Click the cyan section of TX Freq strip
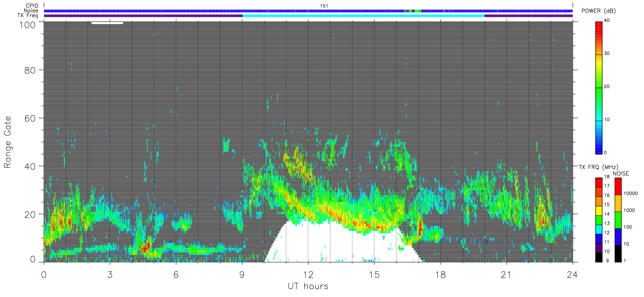Viewport: 644px width, 297px height. coord(363,16)
